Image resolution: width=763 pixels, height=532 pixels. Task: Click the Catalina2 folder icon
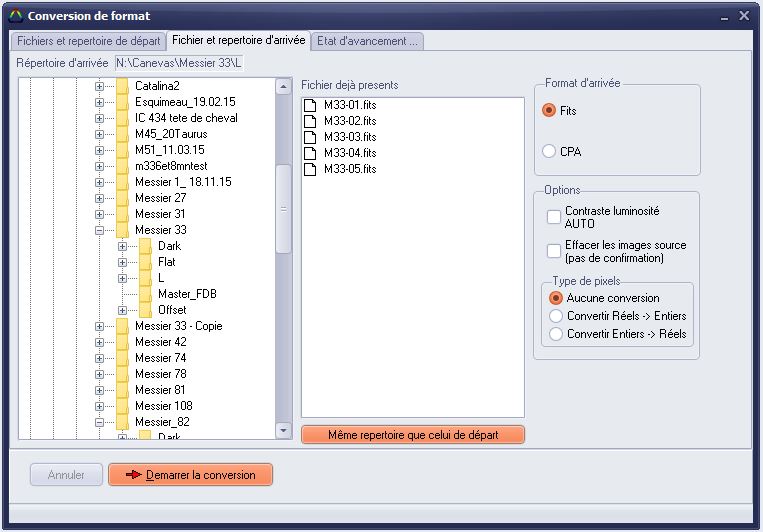(x=122, y=86)
